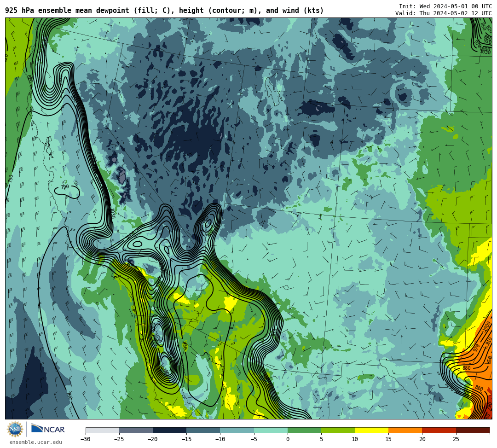Screen dimensions: 497x448
Task: Pick the medium teal -10 to -5 colorbar segment
Action: click(x=237, y=430)
